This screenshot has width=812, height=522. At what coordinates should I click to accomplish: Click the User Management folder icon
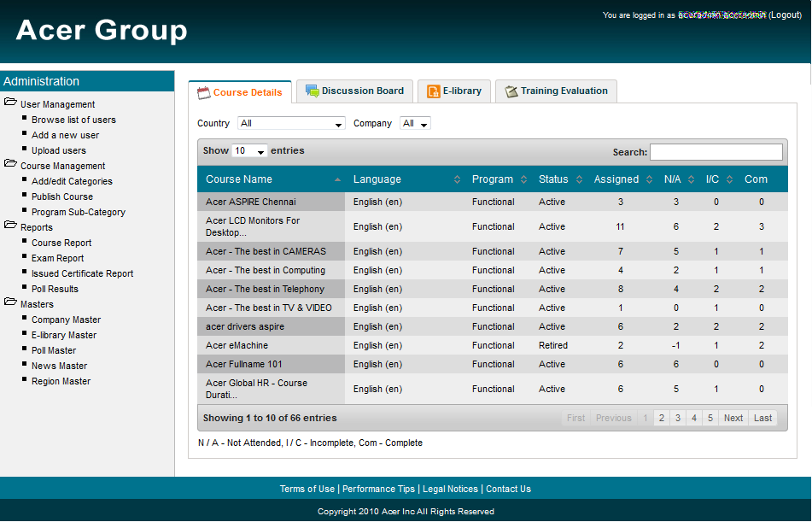[x=10, y=103]
